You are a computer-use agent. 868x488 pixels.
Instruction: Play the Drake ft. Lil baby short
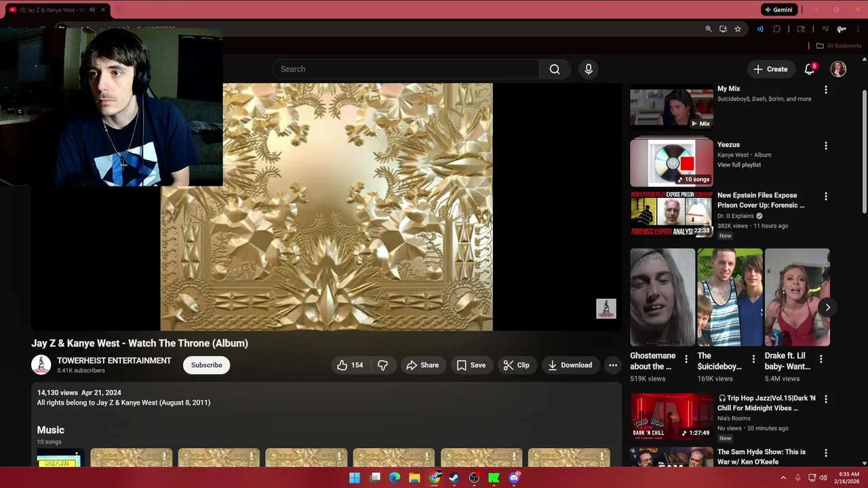(797, 298)
